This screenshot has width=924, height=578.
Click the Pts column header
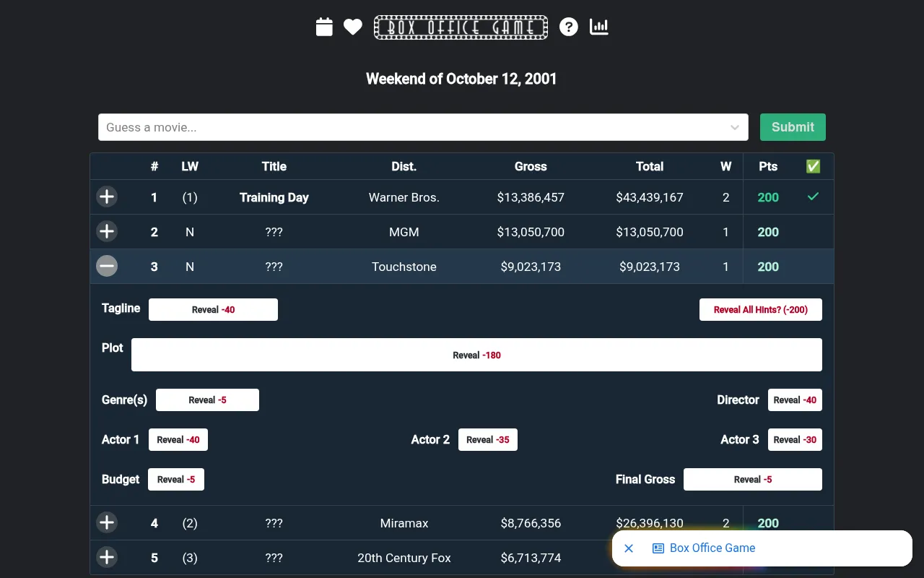(768, 166)
